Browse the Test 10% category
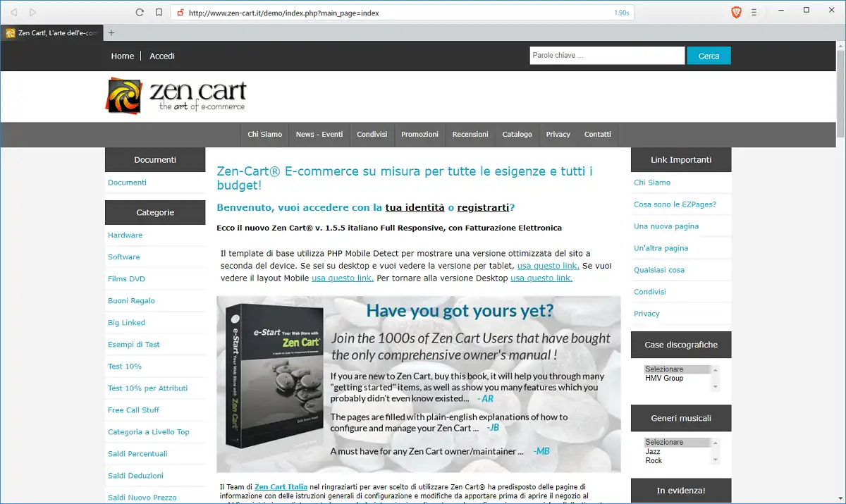This screenshot has width=846, height=504. 125,367
